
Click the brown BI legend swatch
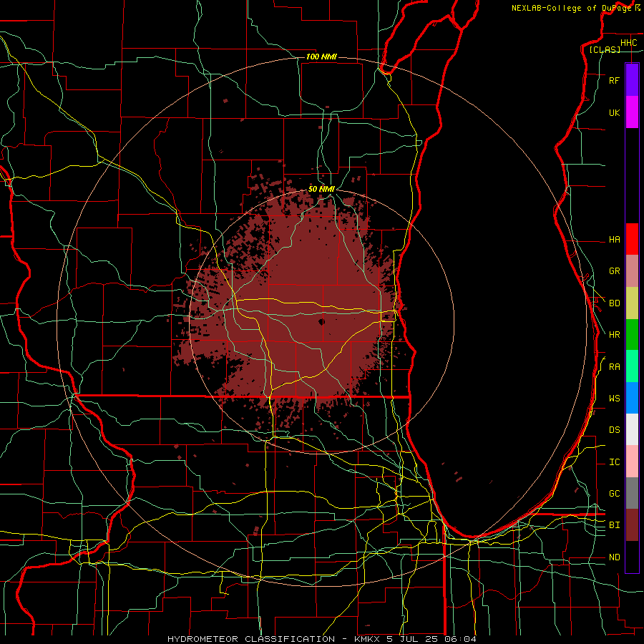[632, 525]
